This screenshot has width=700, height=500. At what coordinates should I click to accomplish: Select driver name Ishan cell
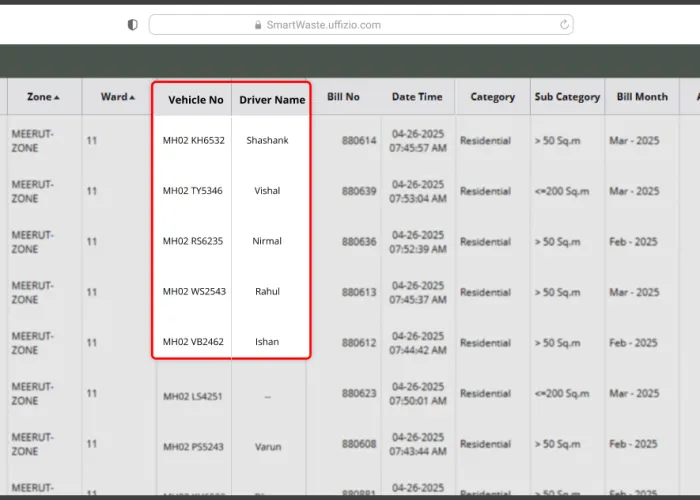pyautogui.click(x=267, y=342)
